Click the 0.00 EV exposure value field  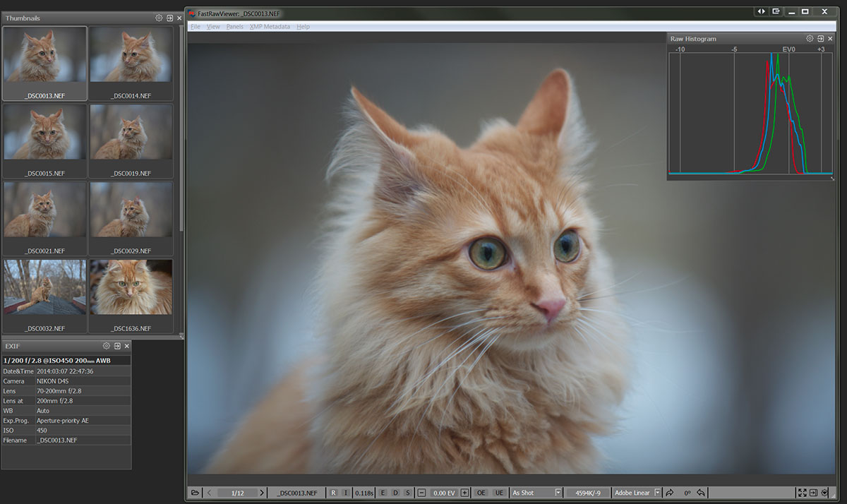click(x=443, y=493)
